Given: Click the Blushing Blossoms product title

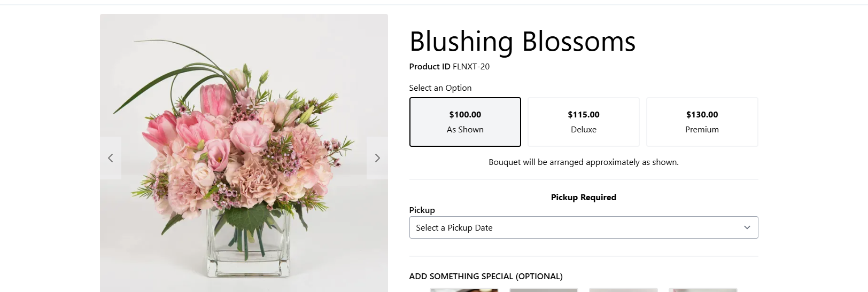Looking at the screenshot, I should click(x=522, y=42).
